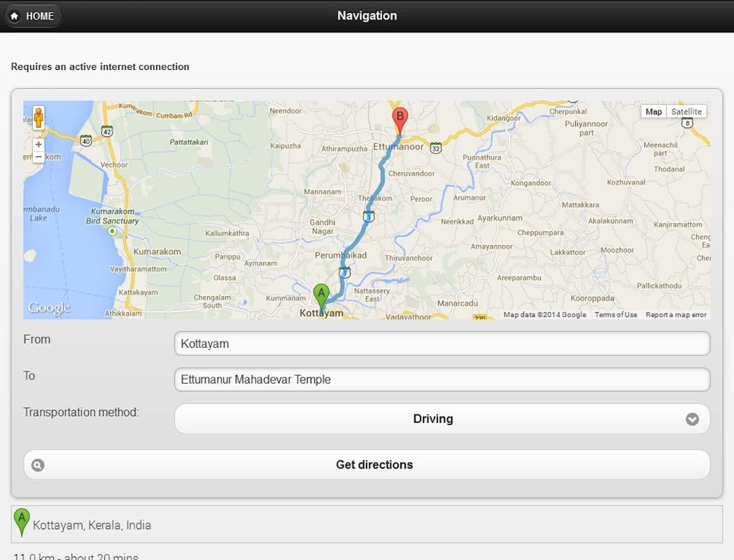Click the search icon in Get directions
This screenshot has height=560, width=734.
(38, 465)
